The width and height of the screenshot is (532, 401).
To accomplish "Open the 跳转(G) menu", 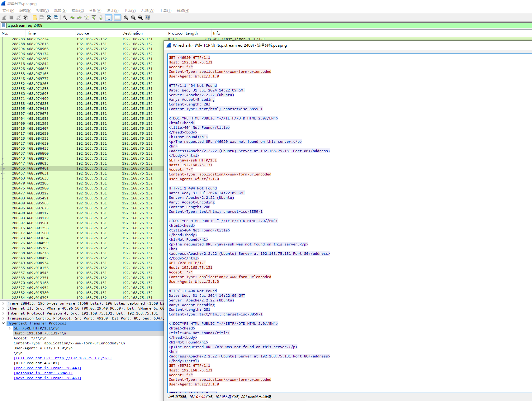I will tap(60, 11).
